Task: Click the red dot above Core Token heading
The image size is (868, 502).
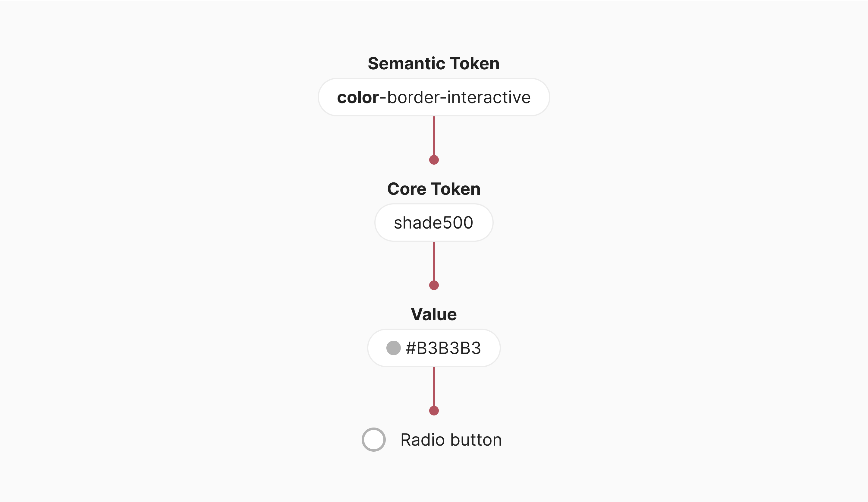Action: 434,160
